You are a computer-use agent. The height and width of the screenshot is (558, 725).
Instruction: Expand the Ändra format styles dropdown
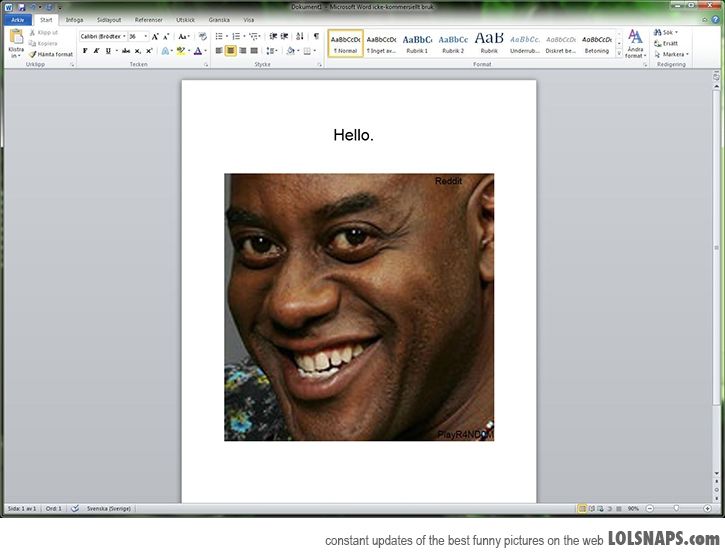coord(635,44)
